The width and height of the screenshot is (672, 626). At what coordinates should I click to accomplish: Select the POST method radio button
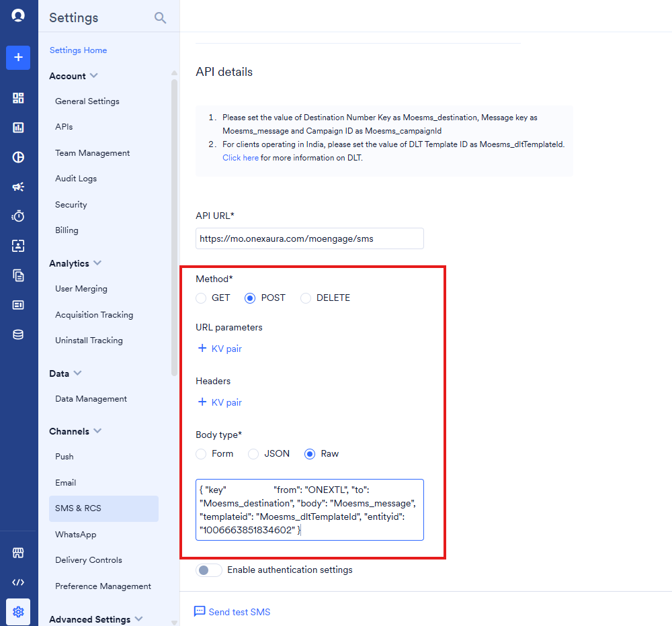click(x=250, y=298)
